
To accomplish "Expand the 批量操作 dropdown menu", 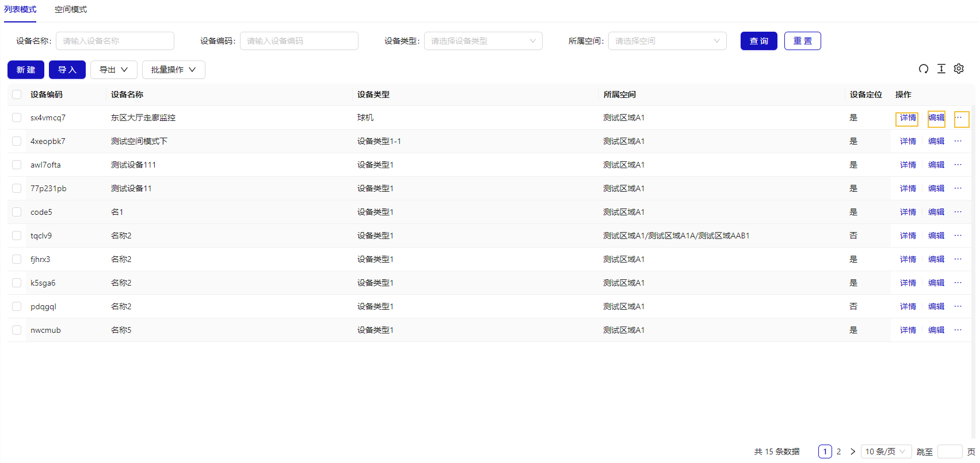I will 173,70.
